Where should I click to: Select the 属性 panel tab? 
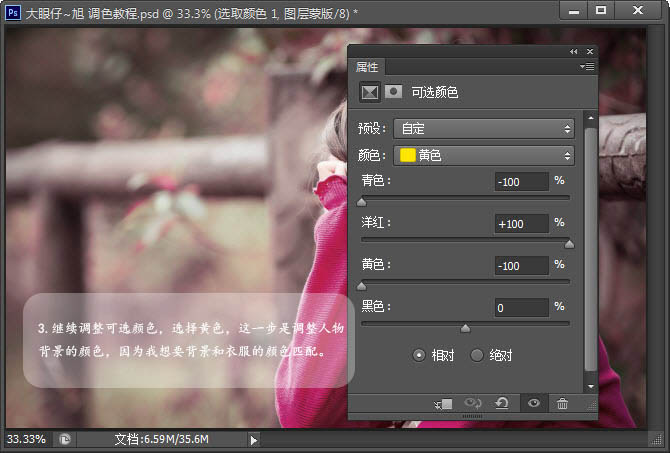pos(367,67)
